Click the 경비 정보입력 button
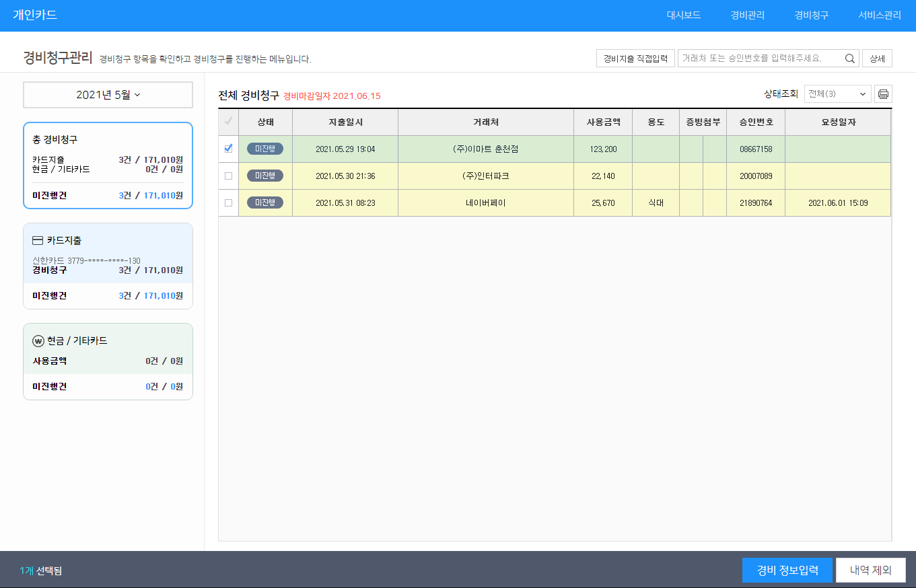The image size is (916, 588). click(787, 571)
